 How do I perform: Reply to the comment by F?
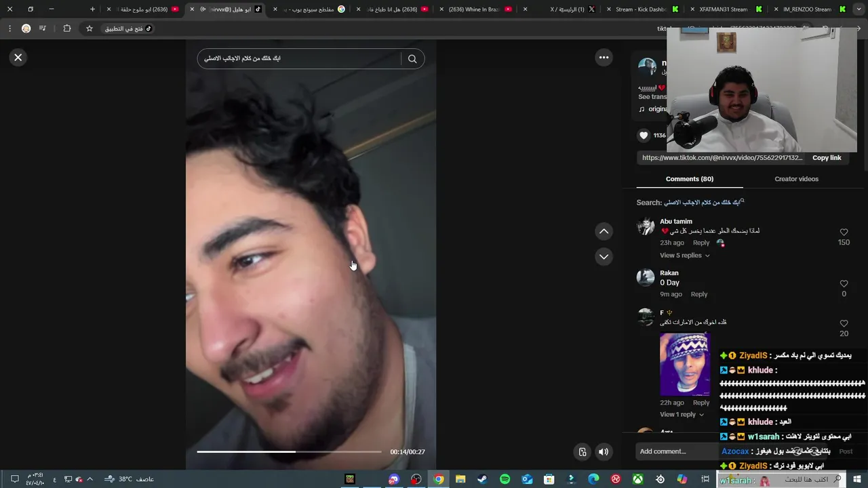[701, 403]
